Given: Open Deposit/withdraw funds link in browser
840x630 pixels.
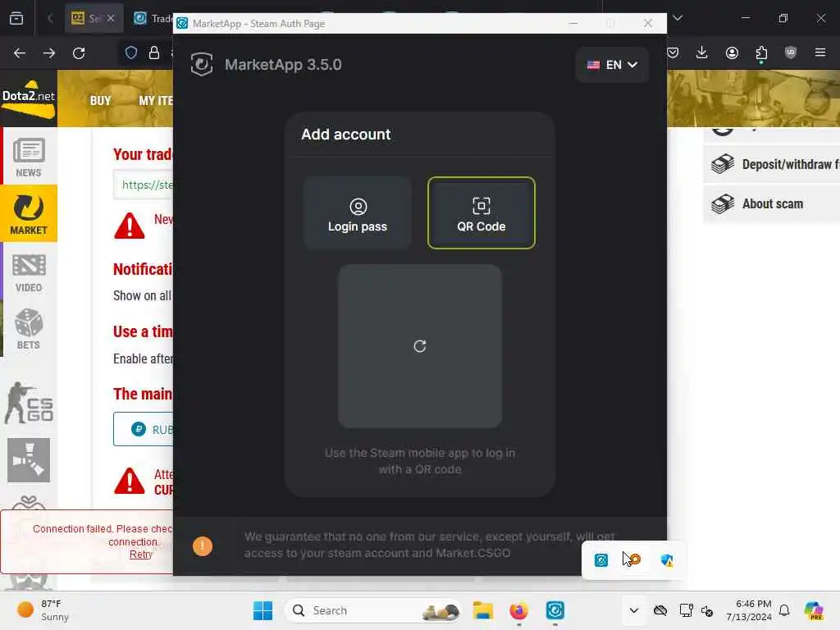Looking at the screenshot, I should click(x=771, y=164).
